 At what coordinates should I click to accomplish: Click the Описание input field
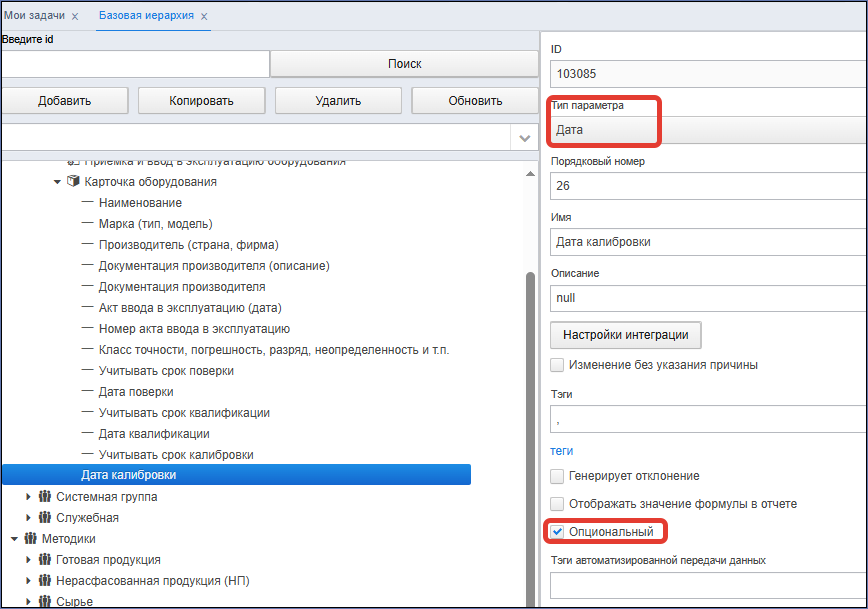point(709,298)
